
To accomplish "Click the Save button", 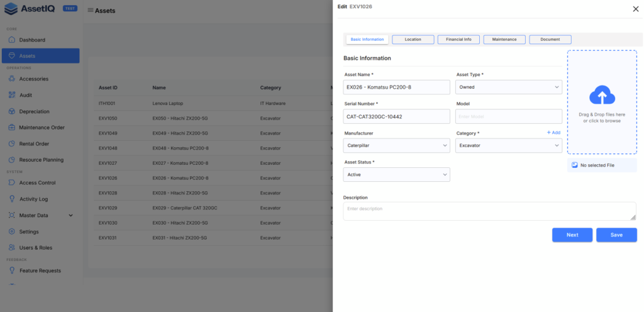I will coord(616,235).
